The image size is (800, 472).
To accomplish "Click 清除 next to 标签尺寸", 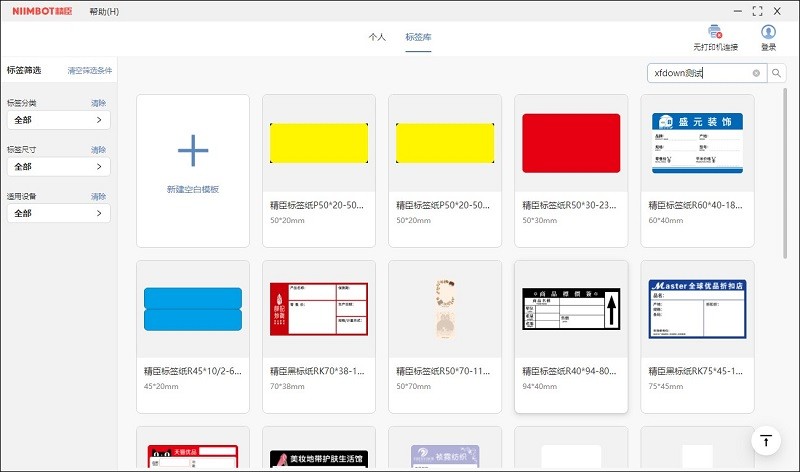I will [98, 150].
